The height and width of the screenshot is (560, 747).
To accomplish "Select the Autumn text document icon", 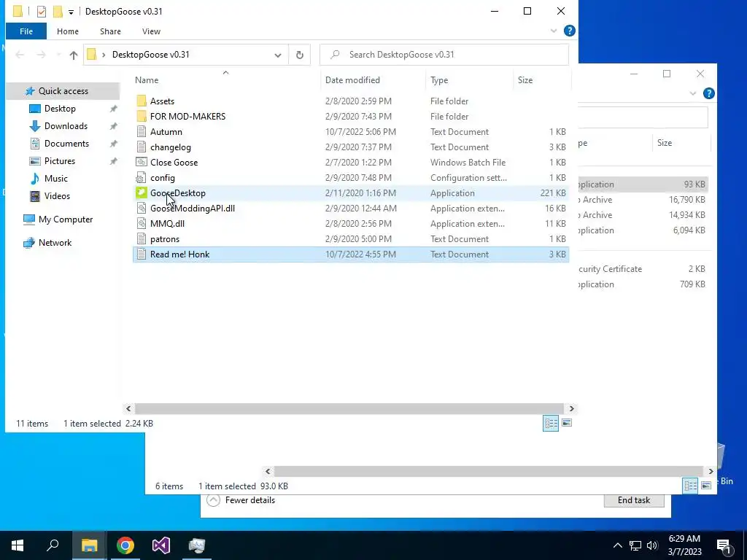I will tap(141, 132).
